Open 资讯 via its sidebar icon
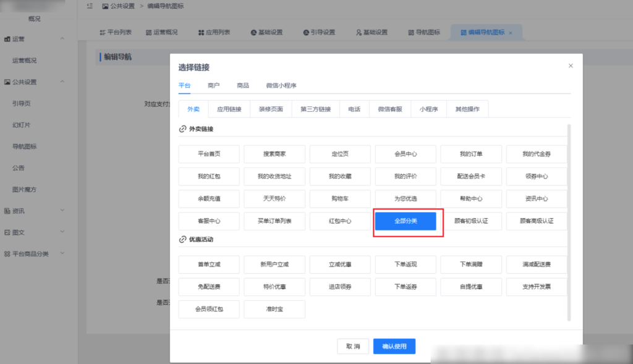633x364 pixels. click(7, 211)
